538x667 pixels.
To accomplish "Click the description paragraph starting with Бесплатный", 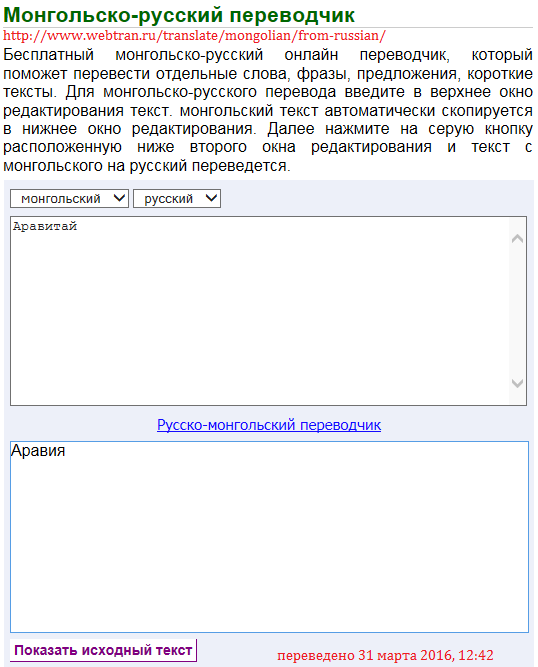I will click(x=268, y=110).
